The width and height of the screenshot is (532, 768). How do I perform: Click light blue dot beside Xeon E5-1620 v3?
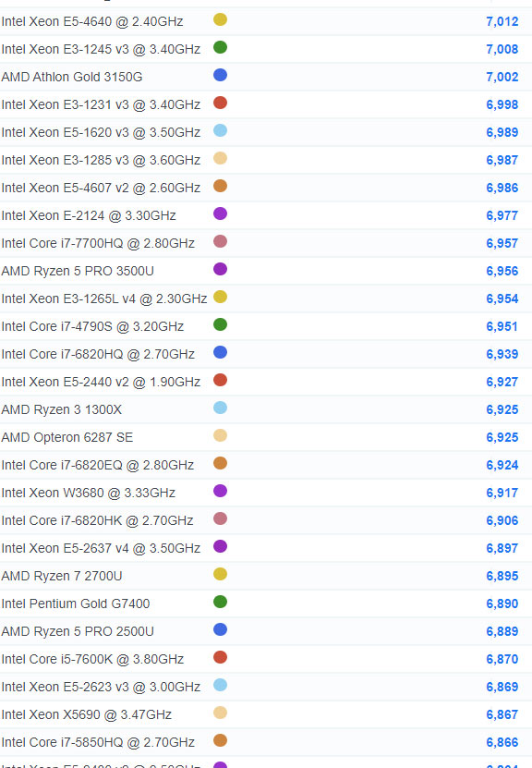click(220, 130)
